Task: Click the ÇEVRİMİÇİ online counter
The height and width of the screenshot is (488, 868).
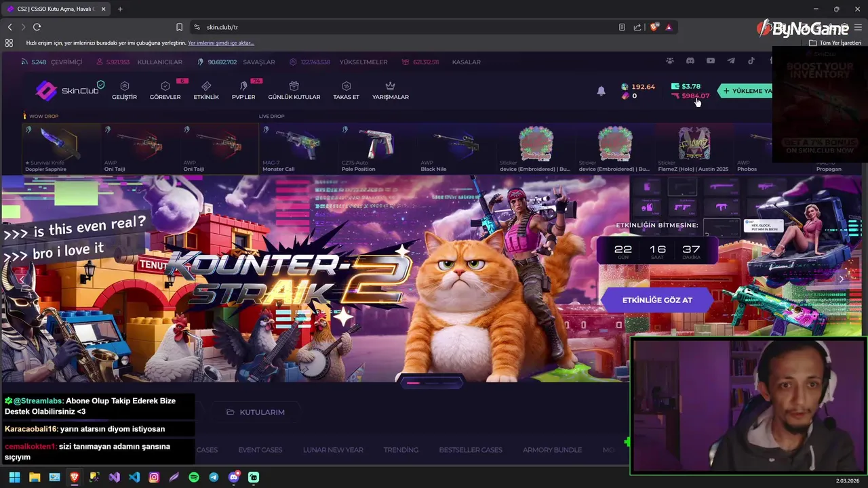Action: pos(52,62)
